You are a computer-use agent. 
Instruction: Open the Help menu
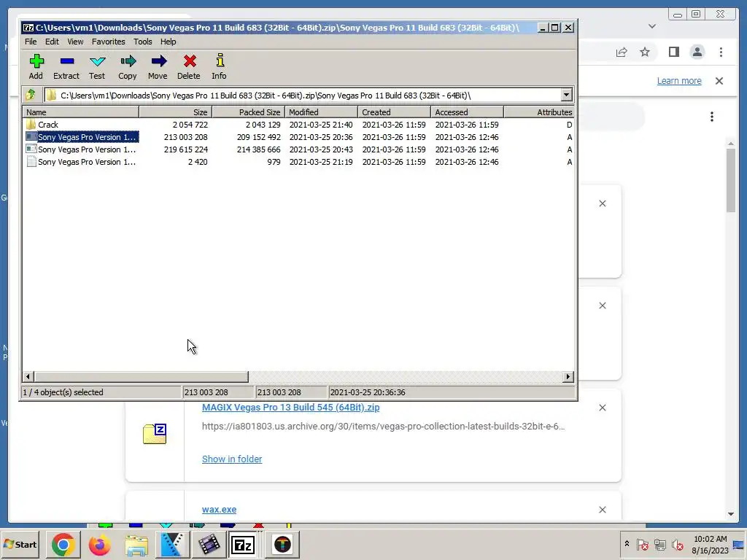[x=169, y=42]
